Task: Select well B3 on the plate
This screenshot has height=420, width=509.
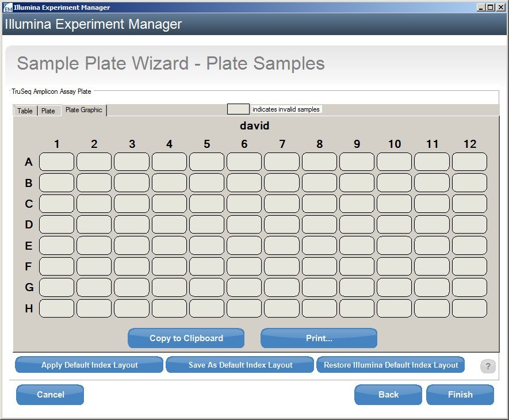Action: click(x=131, y=182)
